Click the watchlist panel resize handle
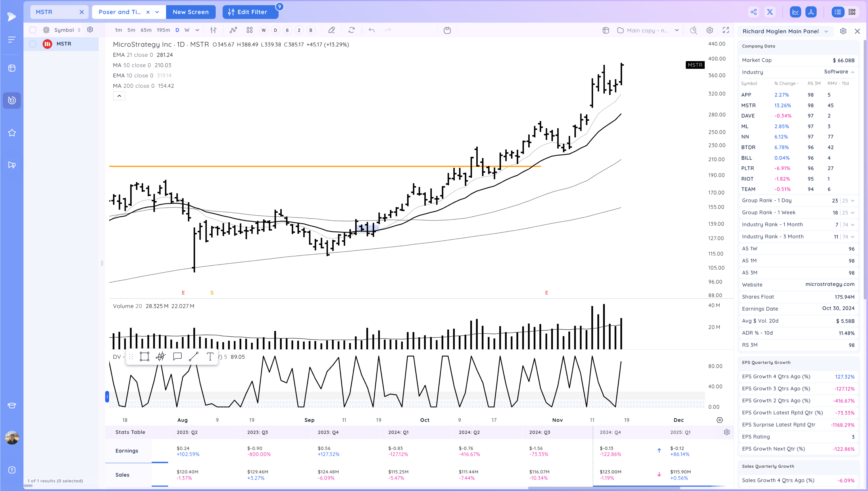This screenshot has height=491, width=868. [102, 263]
